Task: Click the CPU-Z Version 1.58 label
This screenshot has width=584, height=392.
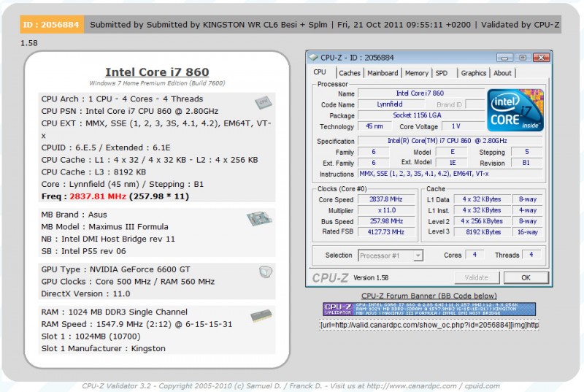Action: pos(371,277)
